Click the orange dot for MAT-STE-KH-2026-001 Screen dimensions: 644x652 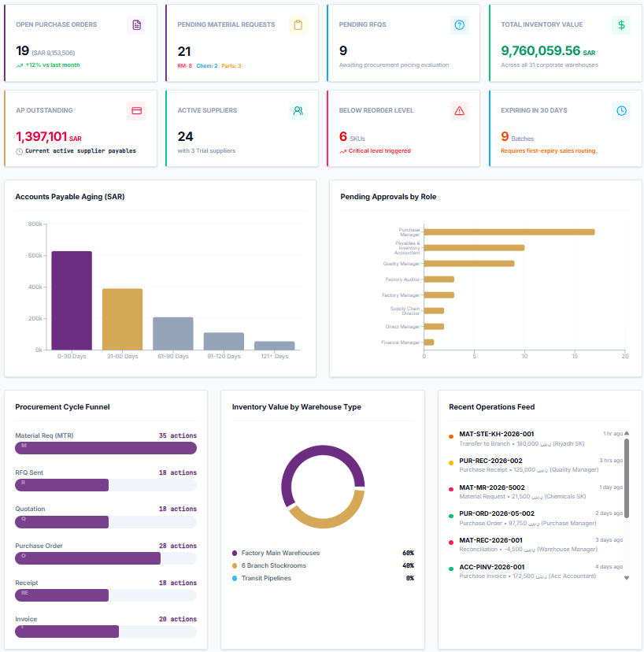[451, 436]
